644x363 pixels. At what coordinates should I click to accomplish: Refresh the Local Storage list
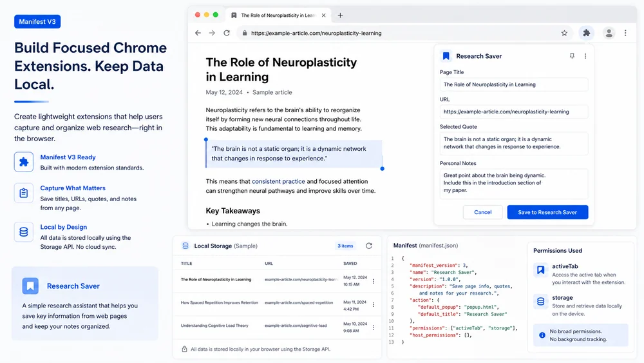[369, 246]
